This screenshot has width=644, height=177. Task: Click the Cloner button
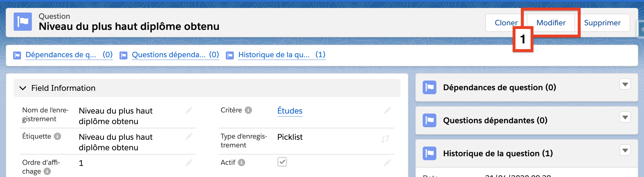point(506,23)
